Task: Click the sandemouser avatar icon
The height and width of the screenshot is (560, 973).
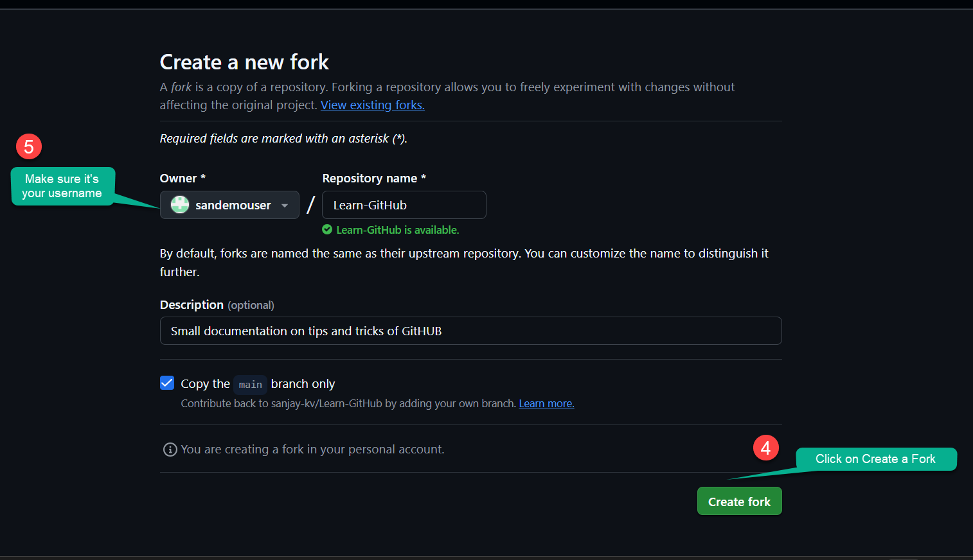Action: (x=179, y=205)
